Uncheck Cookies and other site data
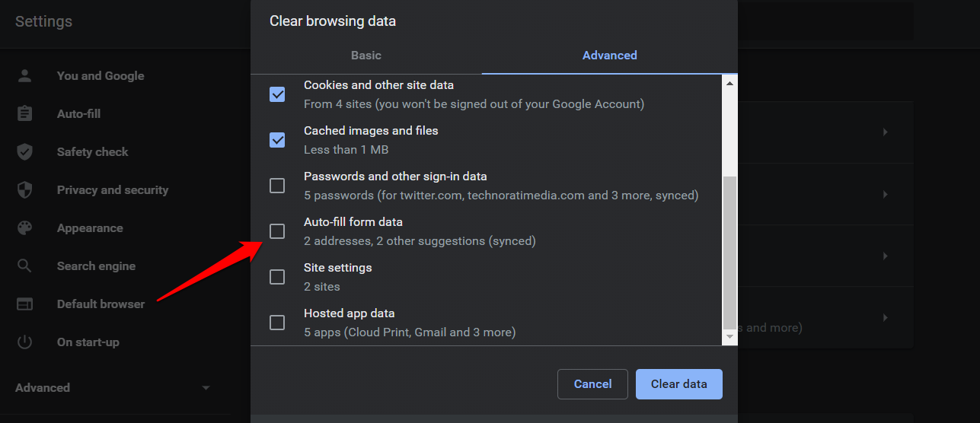 point(277,94)
